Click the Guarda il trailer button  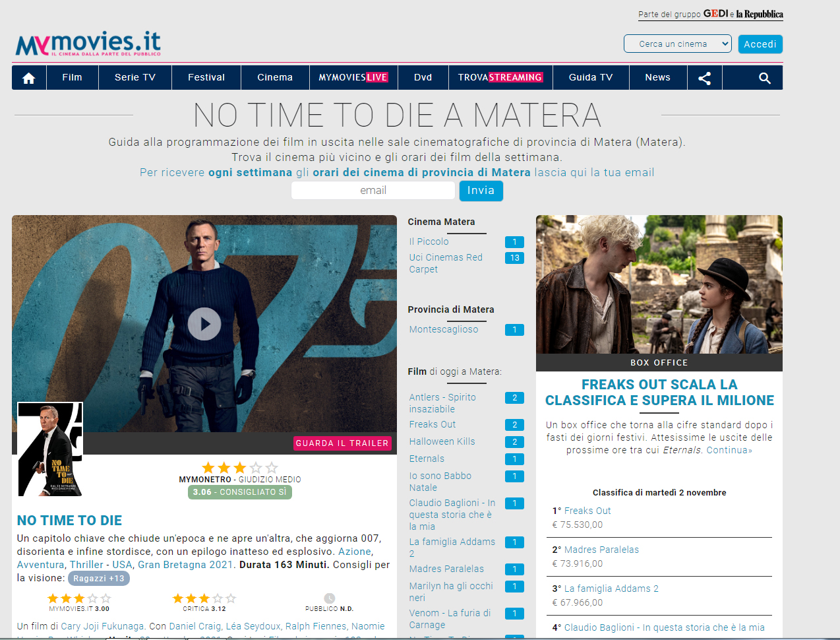pos(342,443)
